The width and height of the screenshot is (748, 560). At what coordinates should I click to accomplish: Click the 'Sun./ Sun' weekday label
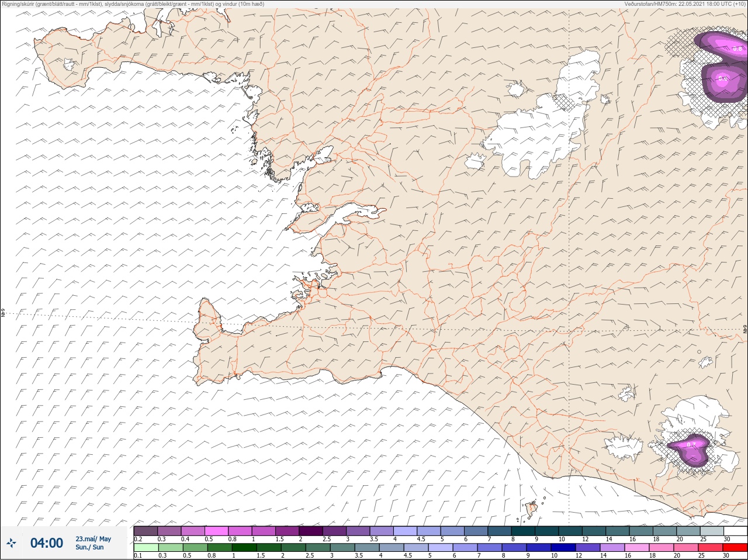click(x=89, y=547)
